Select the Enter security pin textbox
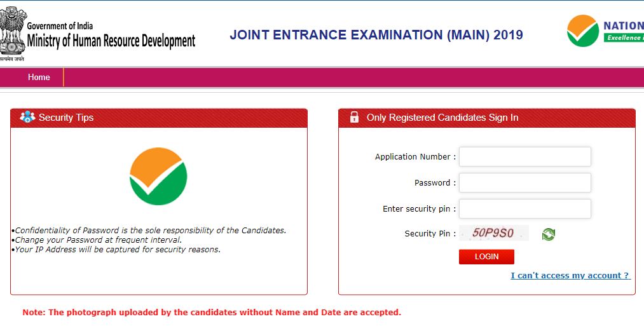The height and width of the screenshot is (326, 644). (x=524, y=209)
